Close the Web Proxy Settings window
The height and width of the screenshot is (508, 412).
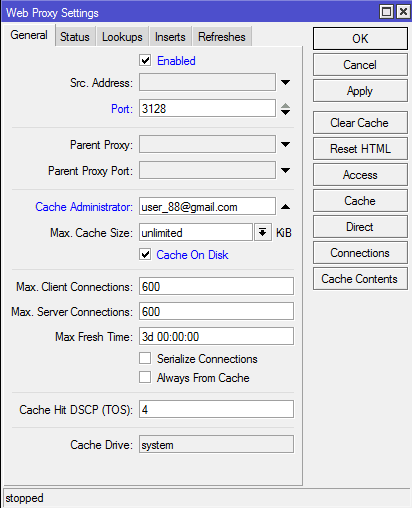point(403,12)
